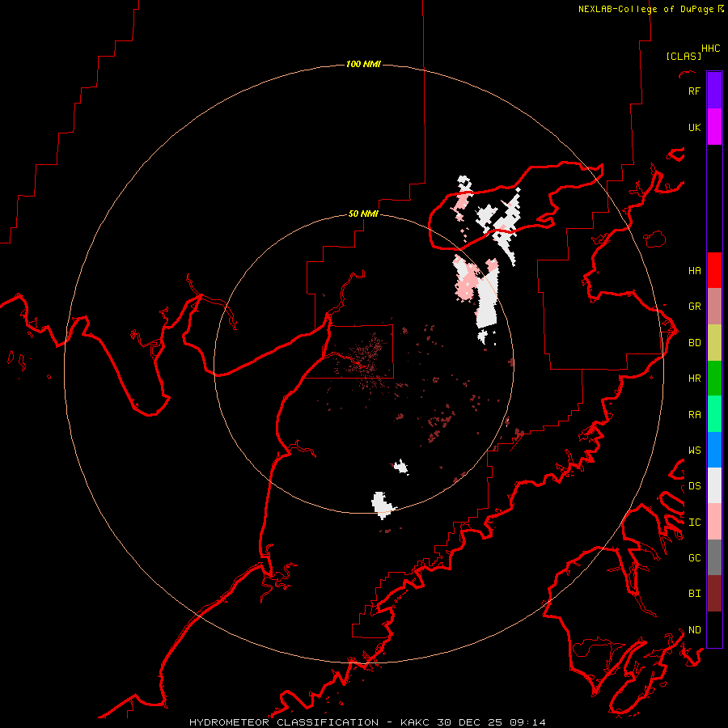The image size is (728, 728).
Task: Click the 09:14 timestamp
Action: 527,722
